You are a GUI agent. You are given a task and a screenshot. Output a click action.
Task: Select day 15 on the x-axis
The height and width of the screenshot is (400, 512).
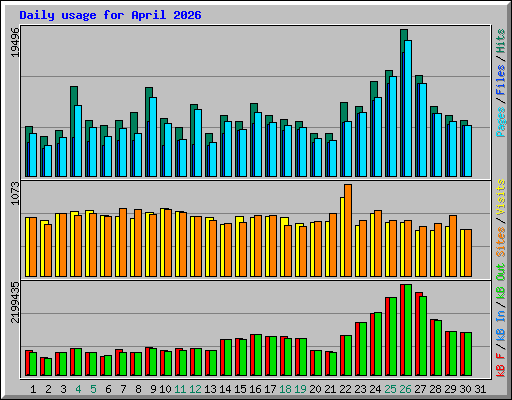(240, 389)
